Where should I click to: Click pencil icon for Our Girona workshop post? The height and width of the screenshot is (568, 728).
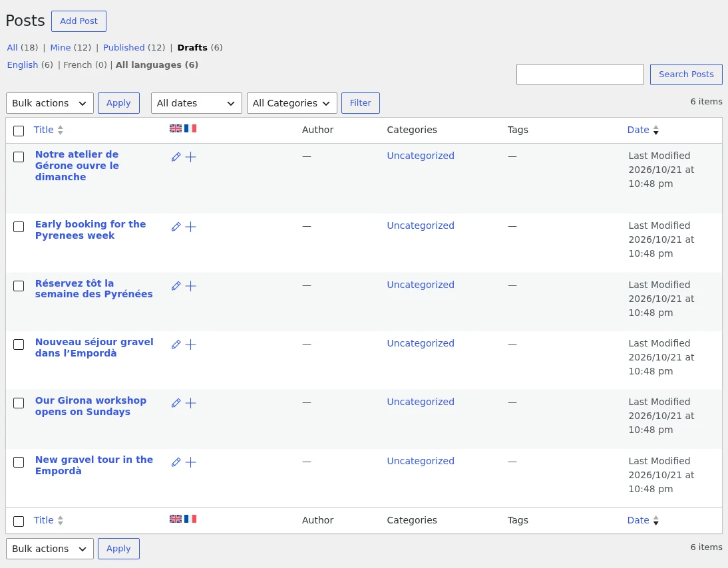pos(176,403)
